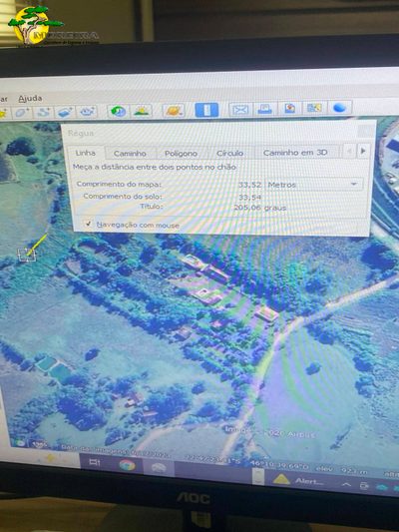Click the Print icon in toolbar
Screen dimensions: 399x532
pos(264,109)
